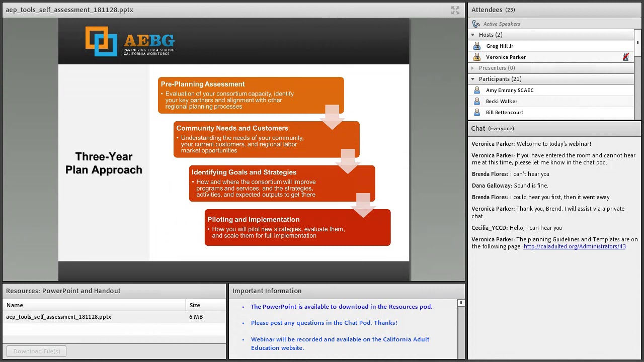Click Bill Bettencourt's participant icon

[x=476, y=112]
